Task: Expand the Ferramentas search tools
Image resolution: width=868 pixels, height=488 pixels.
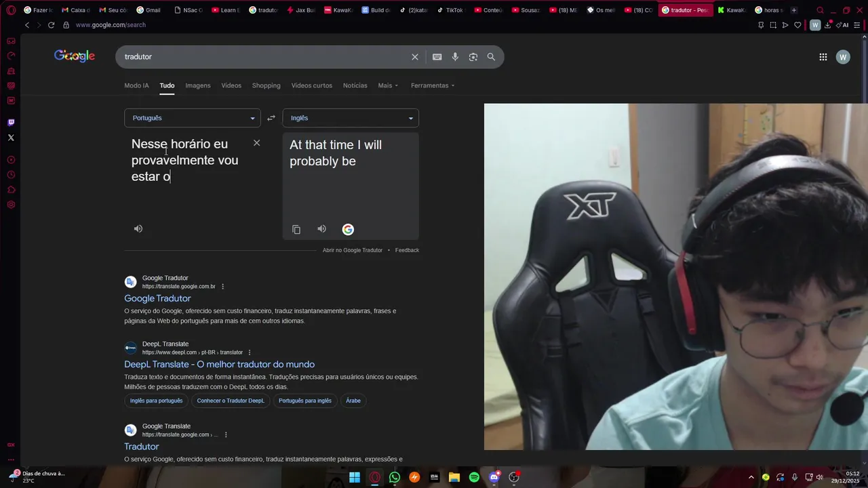Action: tap(433, 85)
